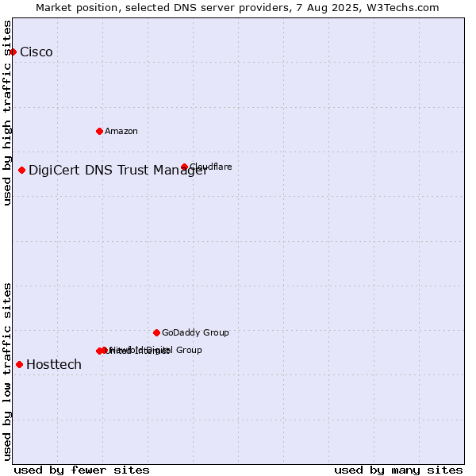Click the Cisco red data point
The width and height of the screenshot is (476, 476).
[x=13, y=52]
